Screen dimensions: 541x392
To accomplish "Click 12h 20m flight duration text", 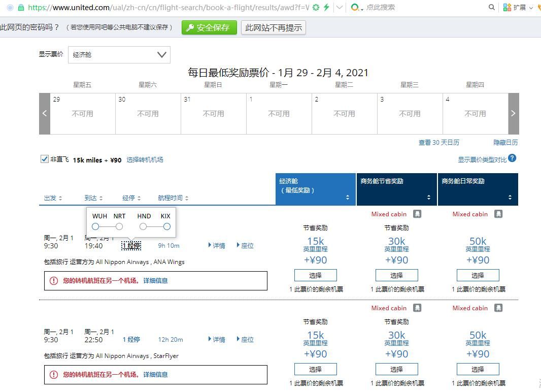I will point(171,340).
